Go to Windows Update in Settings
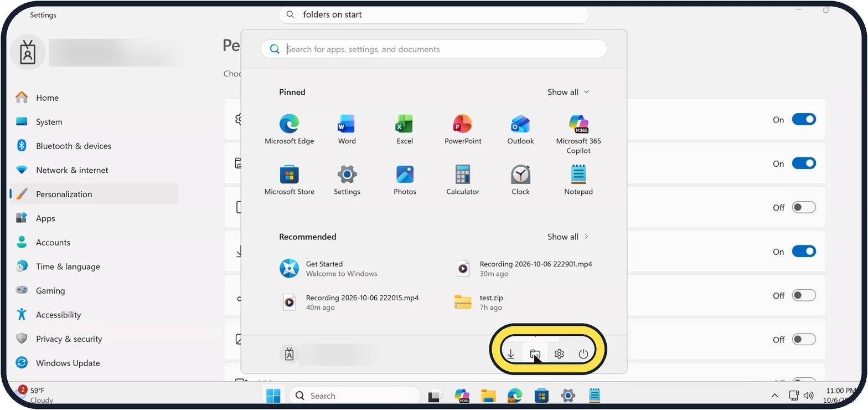This screenshot has width=868, height=410. point(94,363)
